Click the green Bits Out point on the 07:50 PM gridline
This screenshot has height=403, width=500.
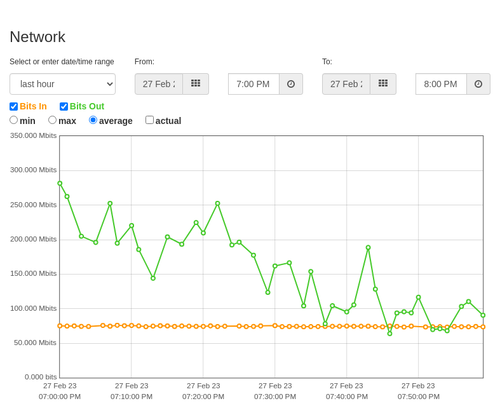(x=418, y=297)
